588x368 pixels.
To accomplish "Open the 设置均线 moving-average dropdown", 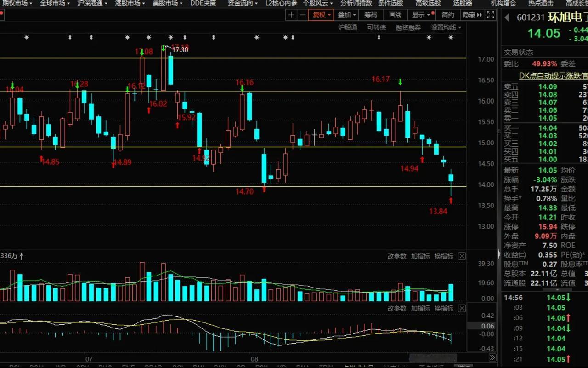I will tap(446, 28).
